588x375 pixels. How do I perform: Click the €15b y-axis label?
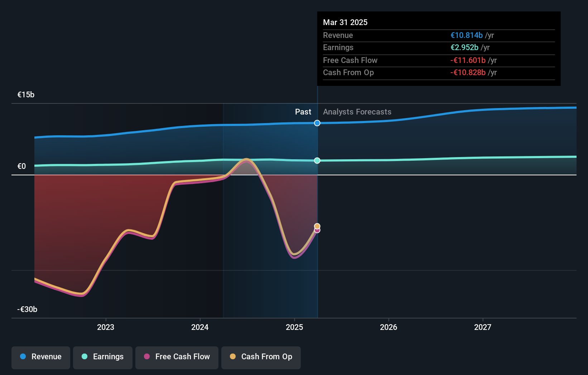26,95
